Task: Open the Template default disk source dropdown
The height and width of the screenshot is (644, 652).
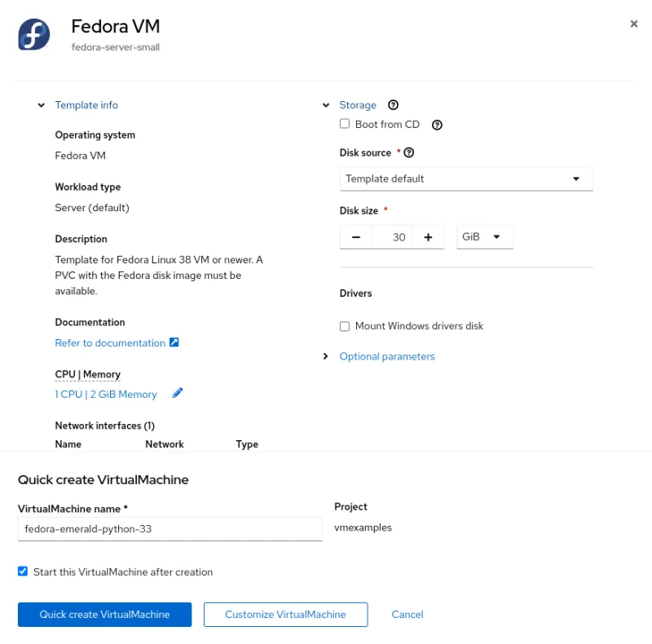Action: tap(465, 178)
